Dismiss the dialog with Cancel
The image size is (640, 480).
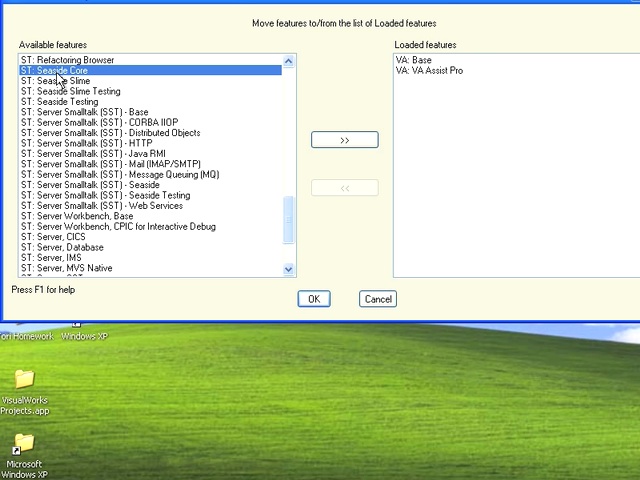point(378,299)
